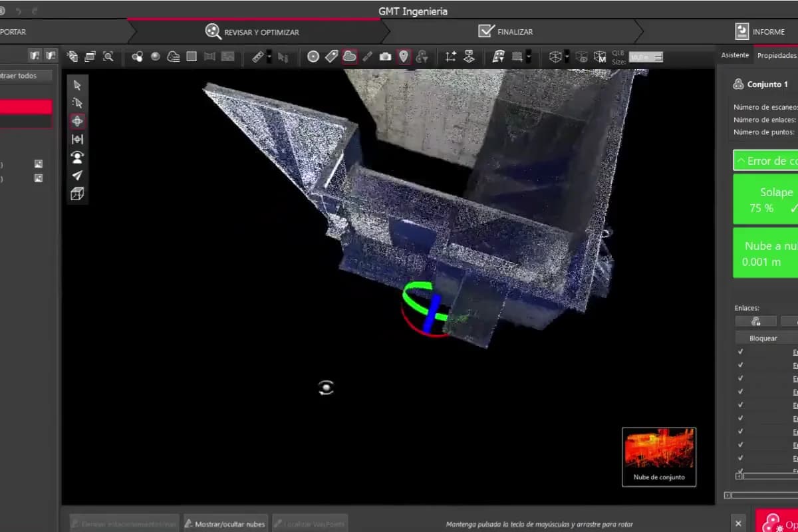Click the red optimize button at bottom right
798x532 pixels.
coord(777,521)
